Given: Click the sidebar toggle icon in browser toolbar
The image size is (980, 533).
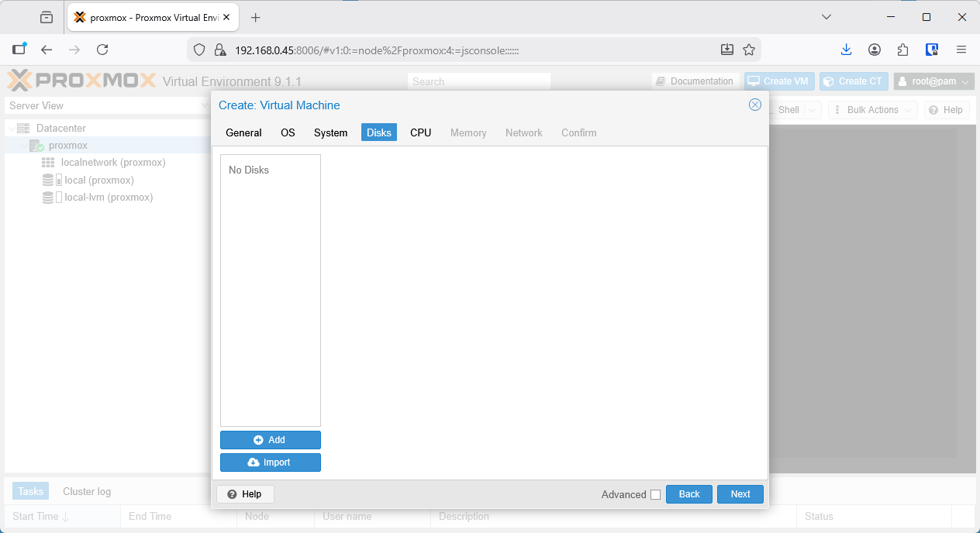Looking at the screenshot, I should [x=19, y=50].
